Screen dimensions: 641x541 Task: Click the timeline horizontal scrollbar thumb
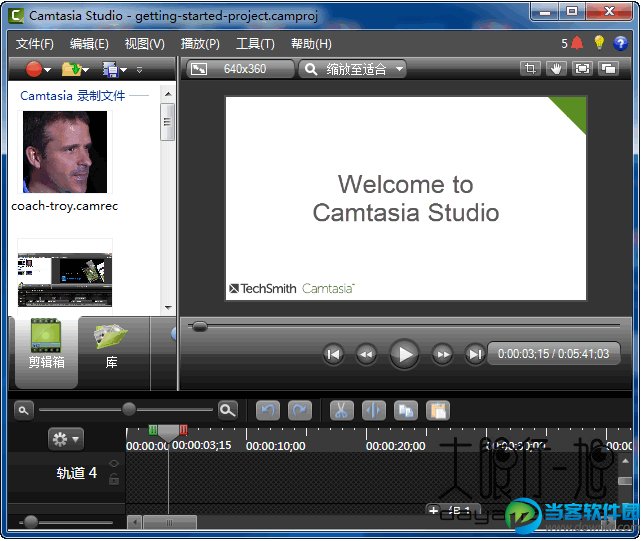(x=170, y=522)
